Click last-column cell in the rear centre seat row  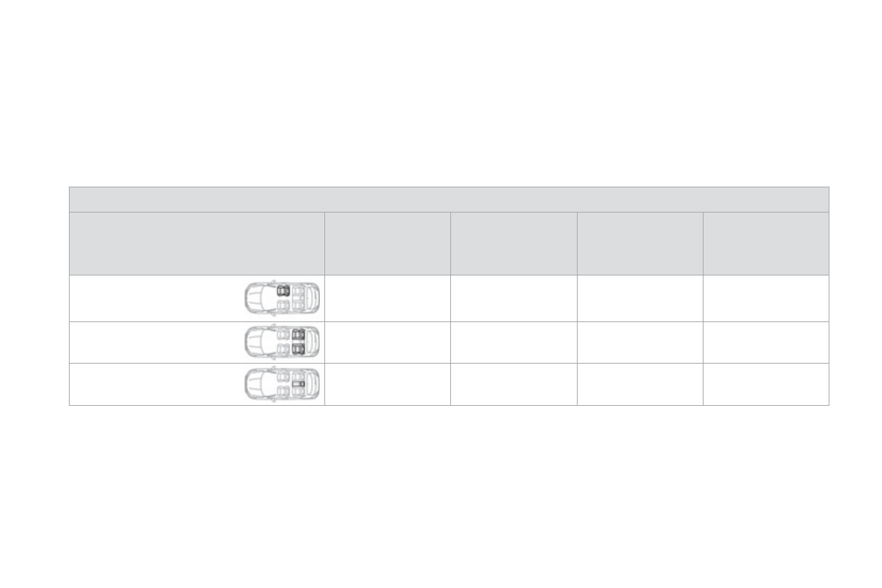[x=766, y=384]
